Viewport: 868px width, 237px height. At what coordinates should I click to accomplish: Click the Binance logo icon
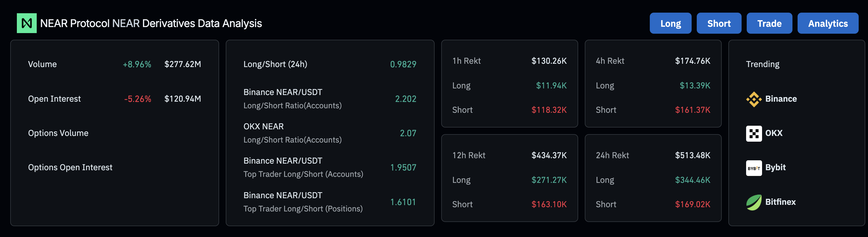click(753, 99)
